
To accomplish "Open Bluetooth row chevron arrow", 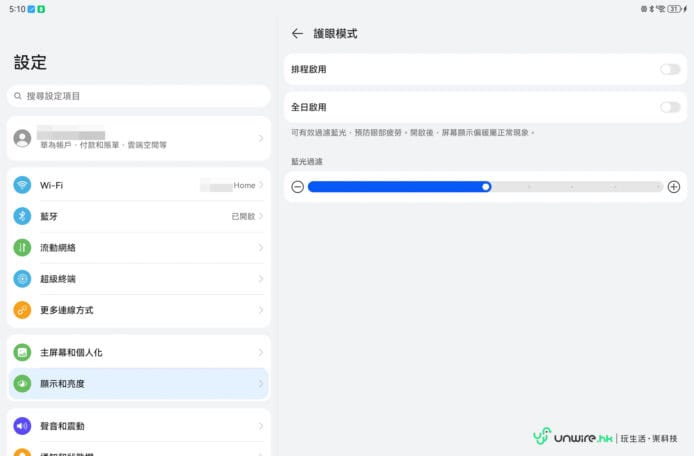I will coord(261,216).
